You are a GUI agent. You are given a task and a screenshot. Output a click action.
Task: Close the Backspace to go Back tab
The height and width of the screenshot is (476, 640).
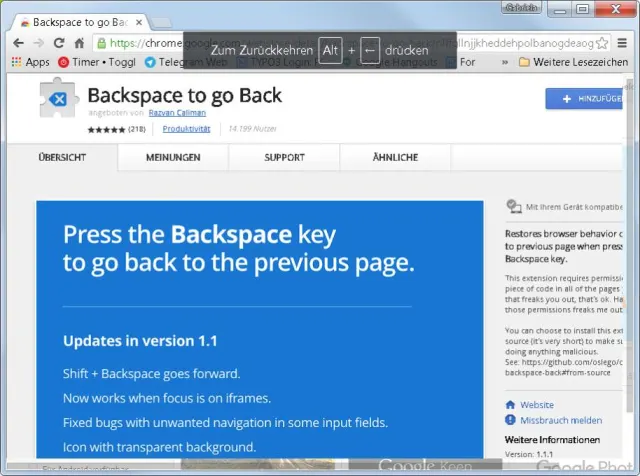139,22
